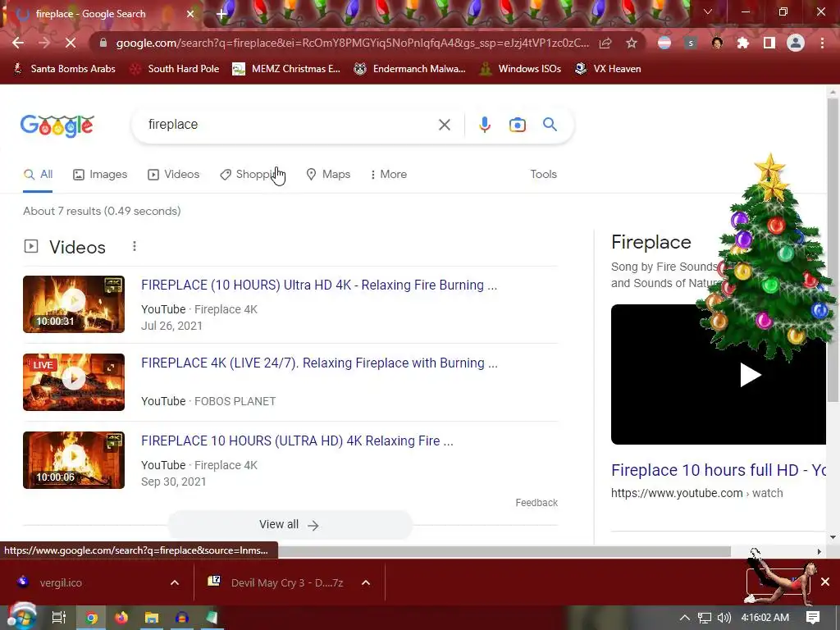
Task: Open FIREPLACE (10 HOURS) Ultra HD 4K link
Action: tap(319, 285)
